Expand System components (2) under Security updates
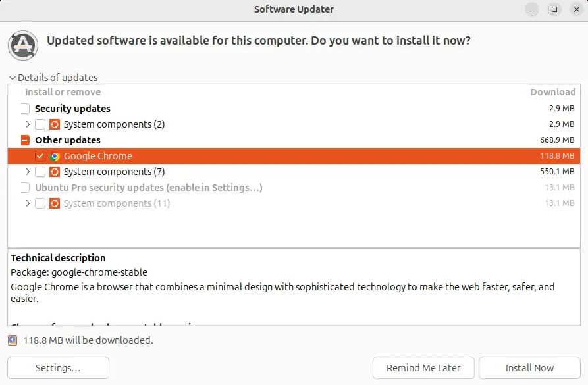The height and width of the screenshot is (385, 588). [x=27, y=124]
